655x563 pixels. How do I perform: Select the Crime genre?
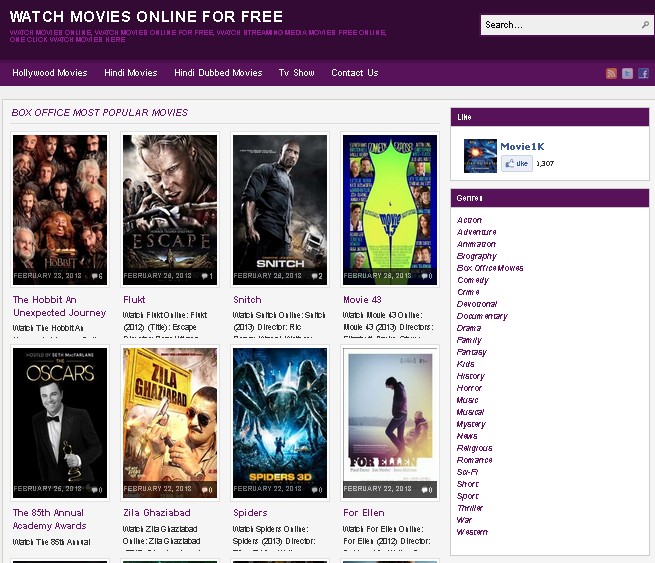[468, 292]
